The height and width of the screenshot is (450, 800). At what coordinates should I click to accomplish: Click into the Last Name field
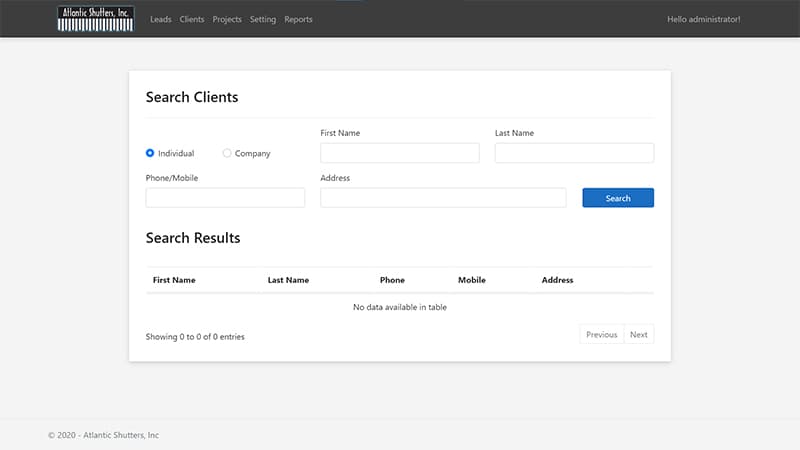tap(574, 153)
